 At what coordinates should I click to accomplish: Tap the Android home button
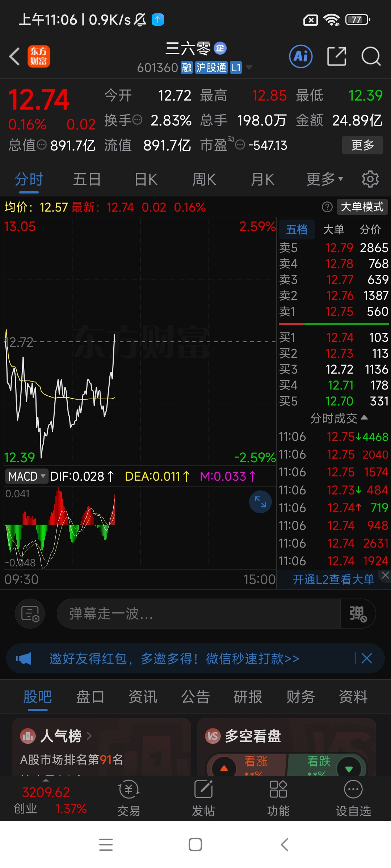pos(195,845)
